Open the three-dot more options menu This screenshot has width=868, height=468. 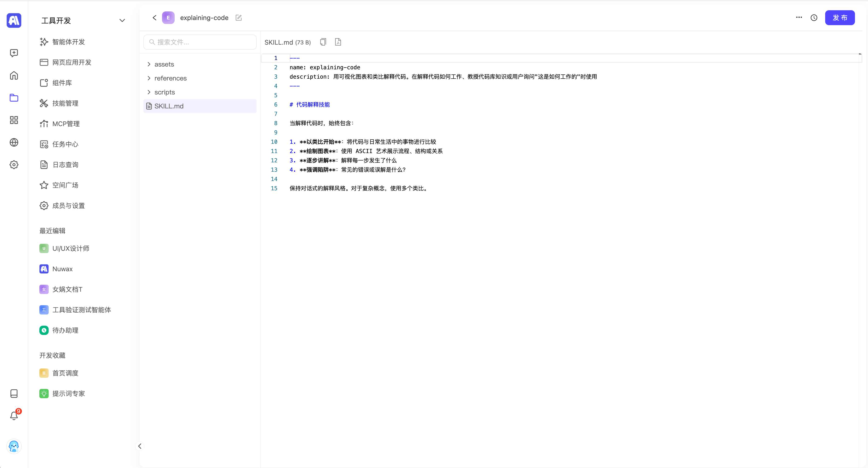(799, 17)
